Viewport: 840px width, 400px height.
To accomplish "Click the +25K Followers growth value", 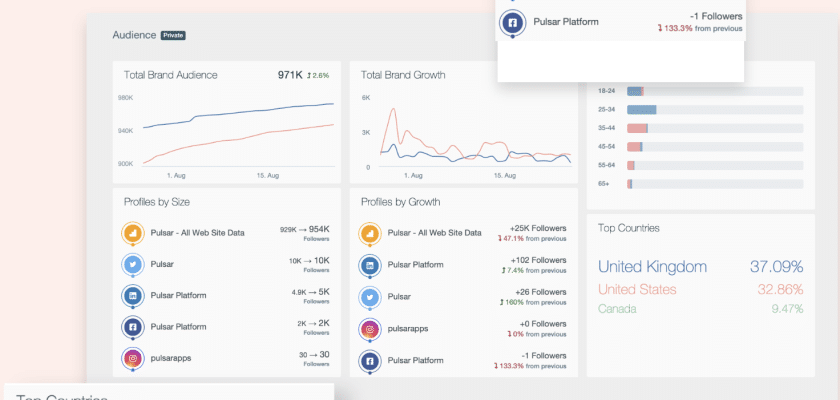I will coord(538,228).
